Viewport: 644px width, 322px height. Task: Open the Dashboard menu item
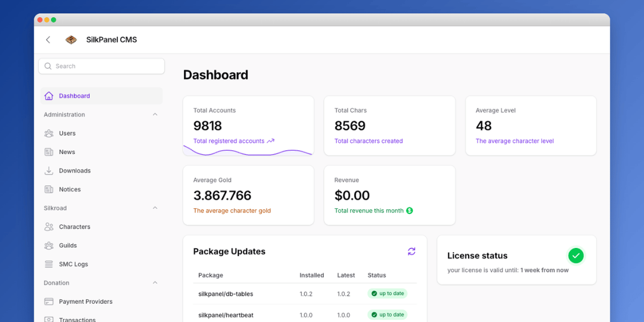click(74, 96)
